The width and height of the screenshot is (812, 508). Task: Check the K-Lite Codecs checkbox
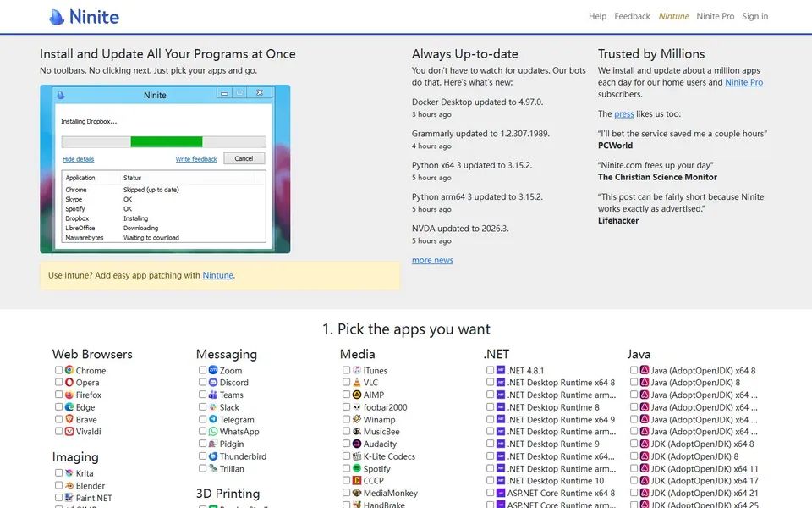coord(346,456)
